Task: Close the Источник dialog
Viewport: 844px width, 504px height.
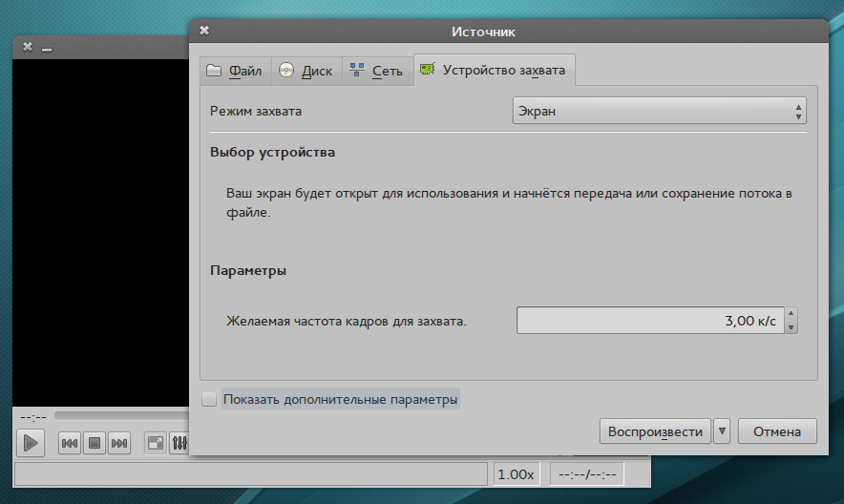Action: click(204, 31)
